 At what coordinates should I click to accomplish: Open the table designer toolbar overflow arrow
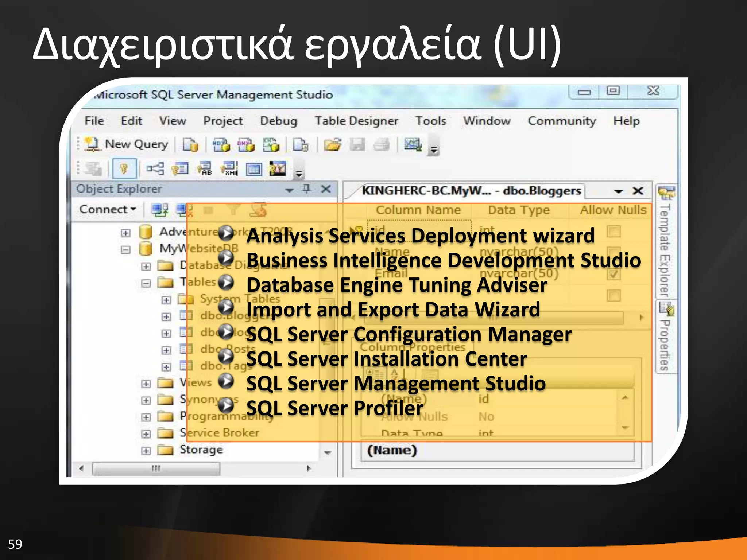point(299,170)
